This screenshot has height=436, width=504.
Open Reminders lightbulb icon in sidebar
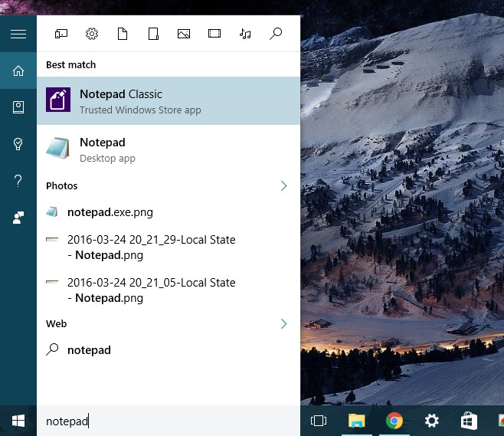point(18,144)
